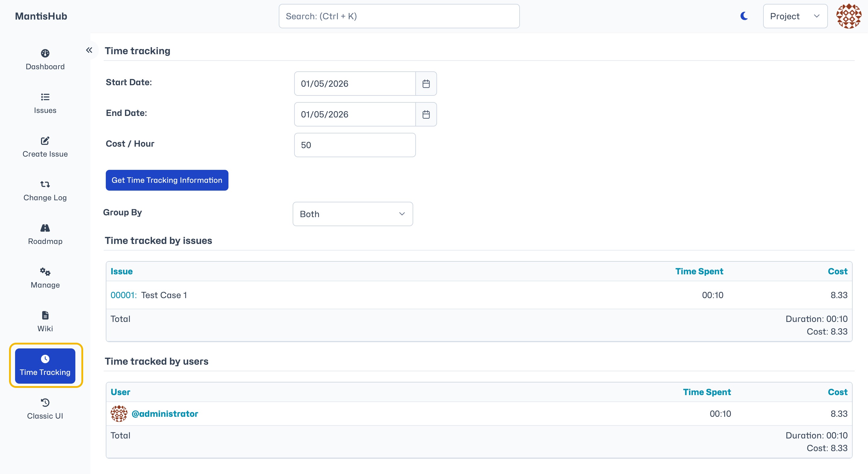
Task: Click the Start Date input field
Action: pyautogui.click(x=355, y=83)
